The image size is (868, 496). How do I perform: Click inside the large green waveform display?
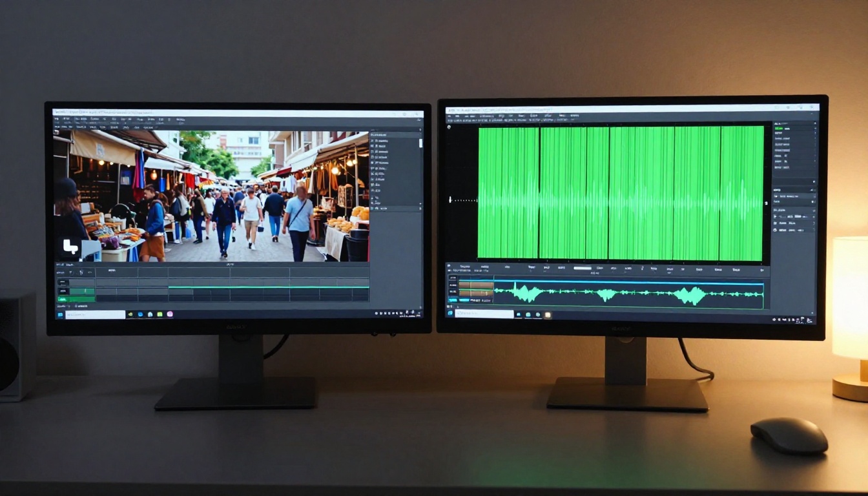point(621,193)
